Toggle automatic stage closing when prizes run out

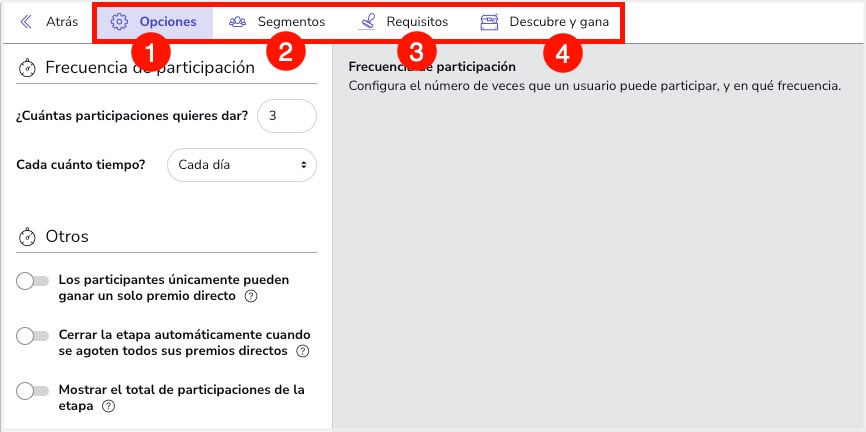(33, 336)
